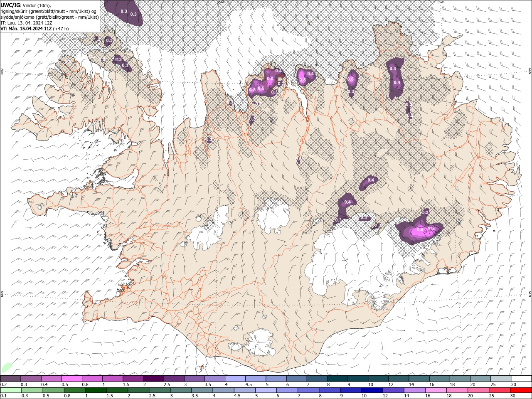The image size is (532, 399).
Task: Click the white above-30 snow legend swatch
Action: 521,378
